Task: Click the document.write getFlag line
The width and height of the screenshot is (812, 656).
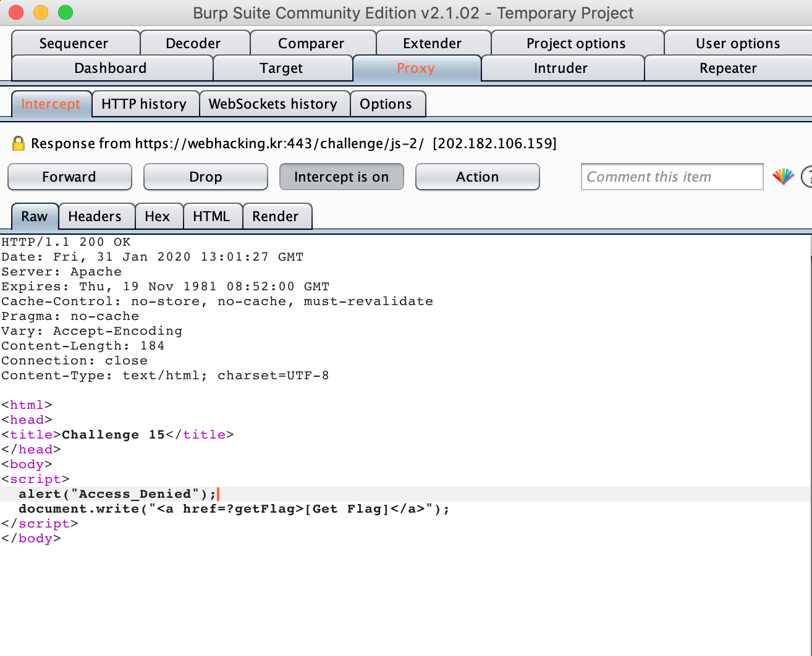Action: 234,509
